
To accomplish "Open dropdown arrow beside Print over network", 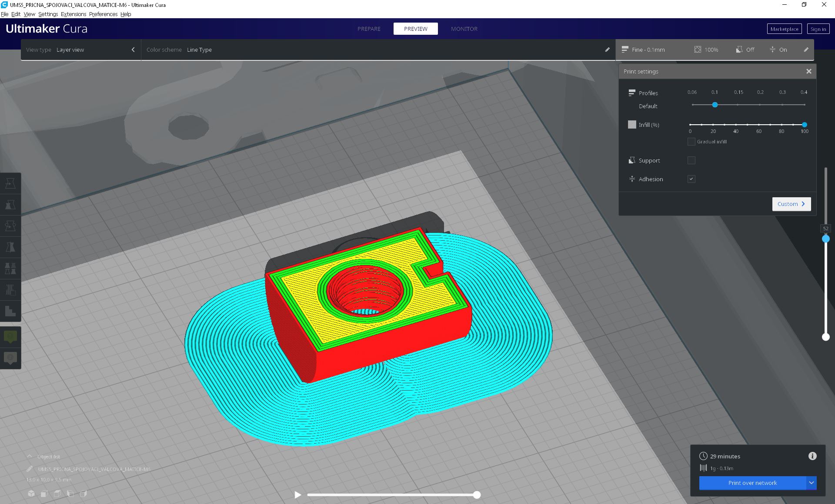I will pos(811,483).
